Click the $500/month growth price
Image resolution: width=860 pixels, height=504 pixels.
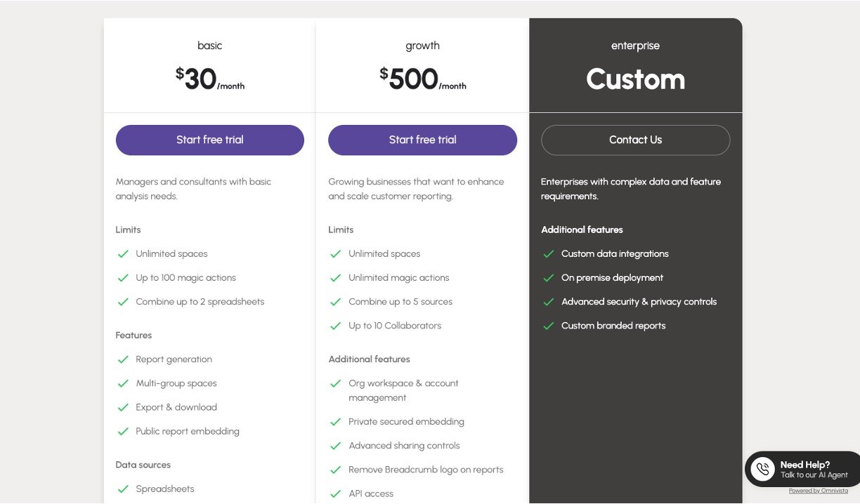point(422,79)
